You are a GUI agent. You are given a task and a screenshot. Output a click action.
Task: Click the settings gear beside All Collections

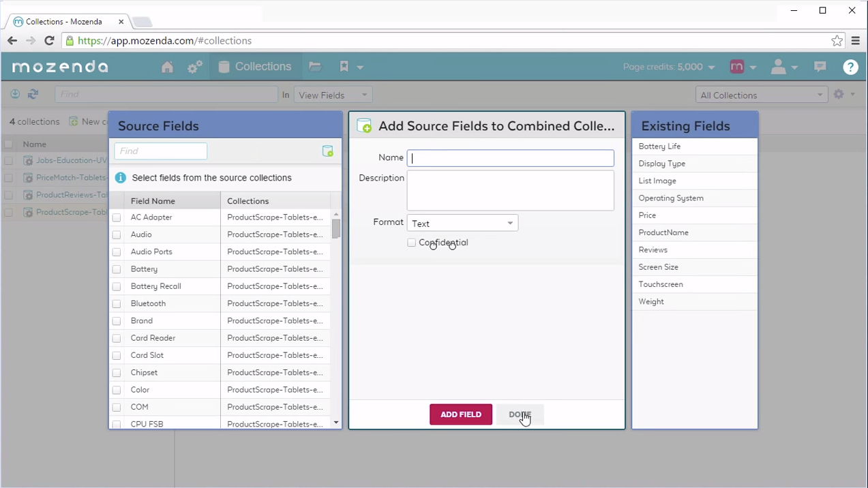839,94
